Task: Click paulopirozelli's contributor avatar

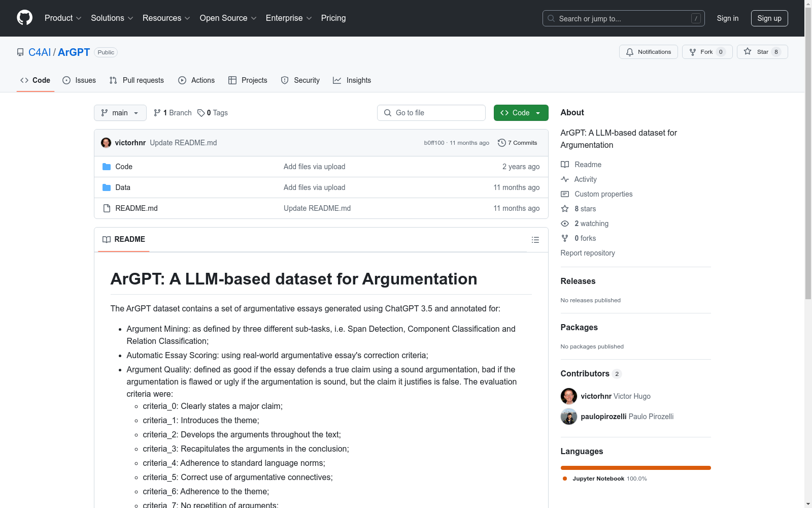Action: pos(569,417)
